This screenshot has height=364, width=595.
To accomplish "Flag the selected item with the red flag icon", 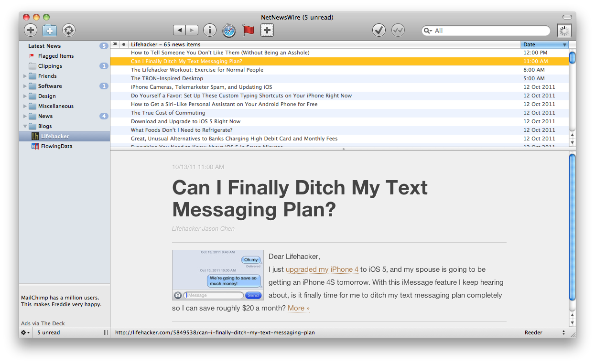I will tap(248, 31).
